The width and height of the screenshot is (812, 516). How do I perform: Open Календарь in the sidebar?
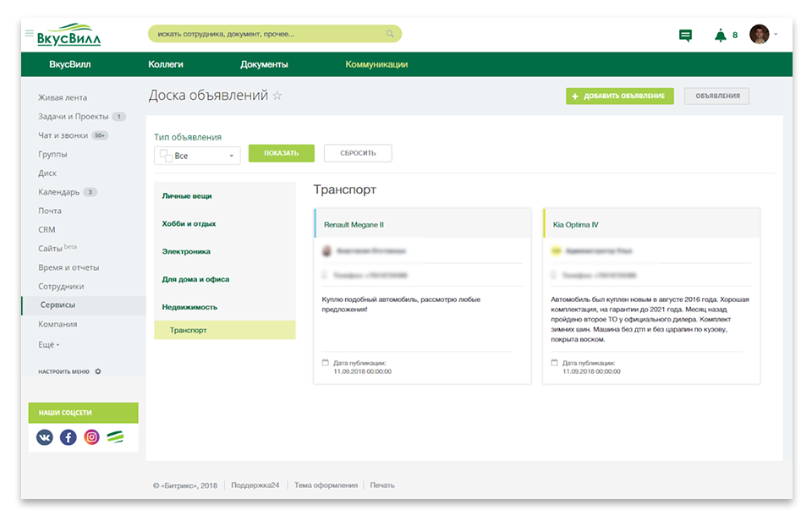[x=58, y=192]
